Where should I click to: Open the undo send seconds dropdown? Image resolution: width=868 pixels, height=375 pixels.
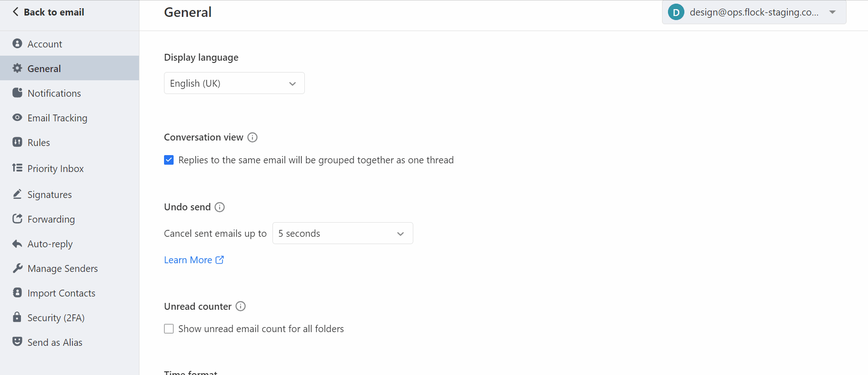coord(342,233)
